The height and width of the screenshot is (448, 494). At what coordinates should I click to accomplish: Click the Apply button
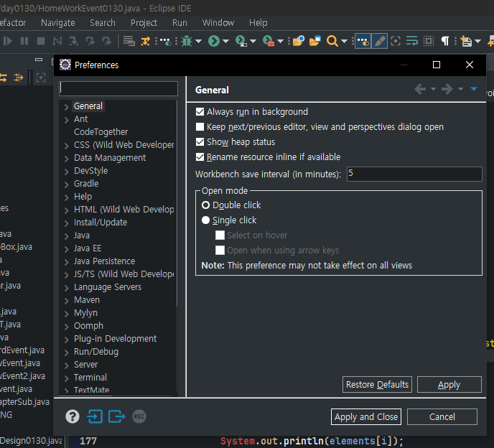click(x=449, y=384)
